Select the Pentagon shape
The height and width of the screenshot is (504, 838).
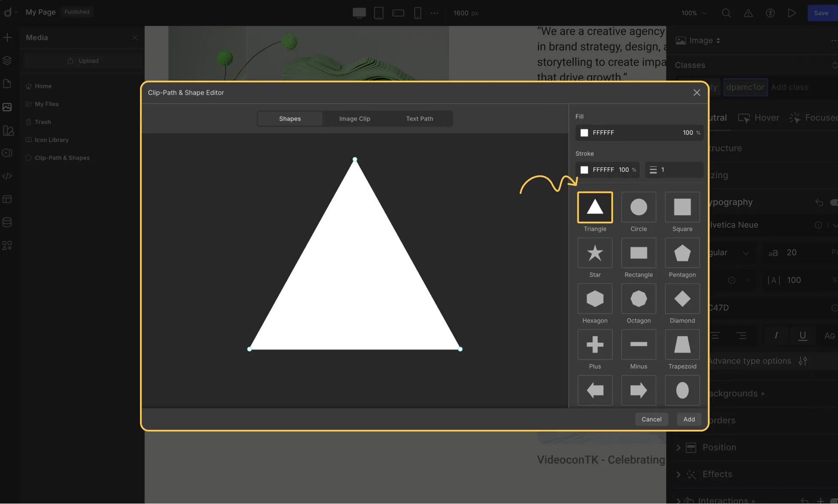pos(682,253)
